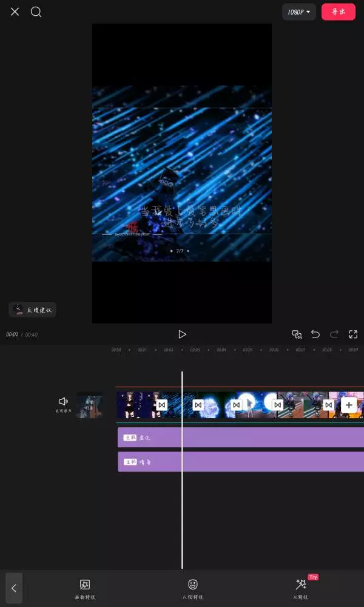Open 画面特效 scene effects
This screenshot has height=607, width=364.
click(x=85, y=589)
